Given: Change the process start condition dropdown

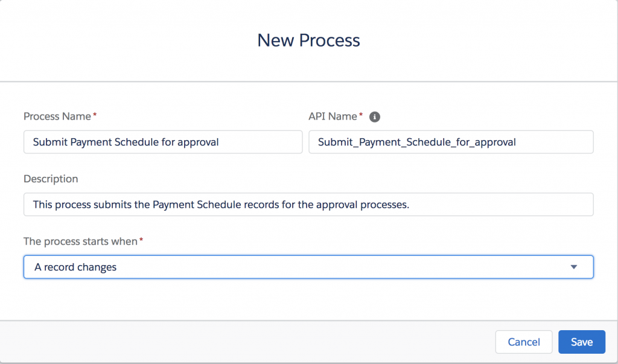Looking at the screenshot, I should 308,266.
